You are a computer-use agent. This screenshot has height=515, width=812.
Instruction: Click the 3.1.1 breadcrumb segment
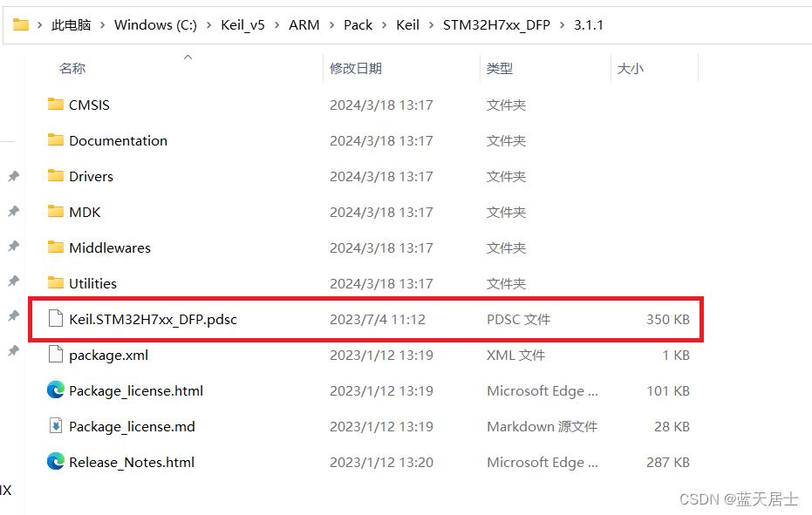(588, 25)
